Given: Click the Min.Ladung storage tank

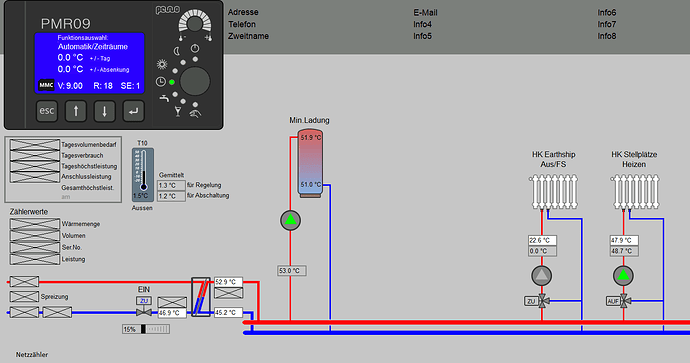Looking at the screenshot, I should pos(310,163).
